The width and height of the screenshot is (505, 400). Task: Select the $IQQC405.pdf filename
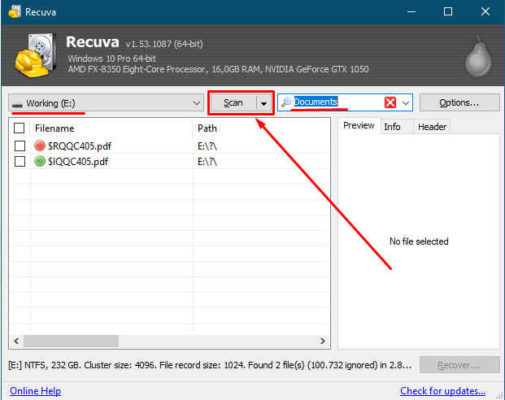point(78,161)
